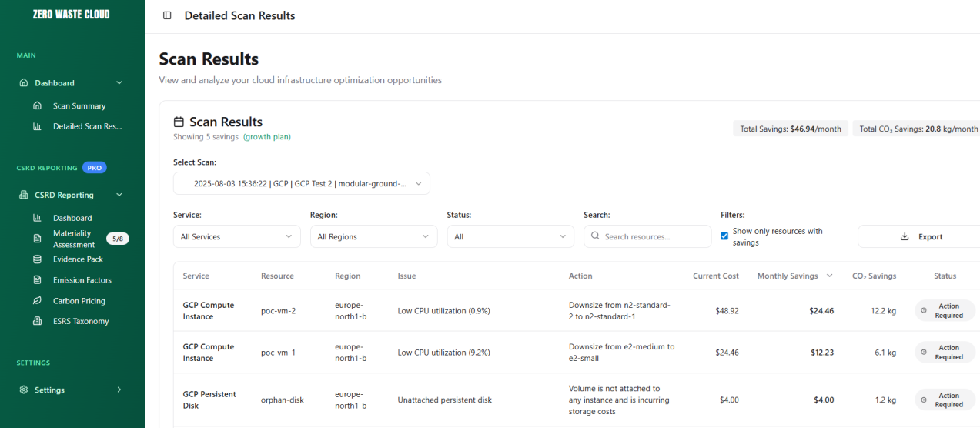Click the search magnifier icon
This screenshot has width=980, height=428.
pyautogui.click(x=596, y=236)
